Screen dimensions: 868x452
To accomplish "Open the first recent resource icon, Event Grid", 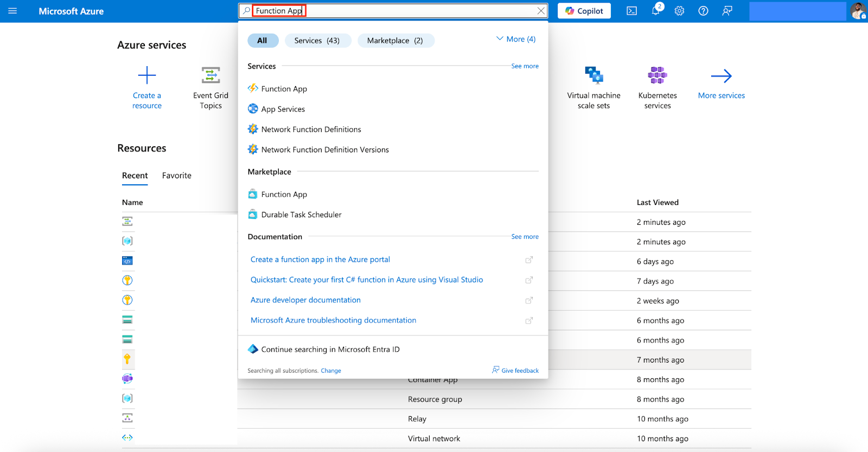I will 127,221.
